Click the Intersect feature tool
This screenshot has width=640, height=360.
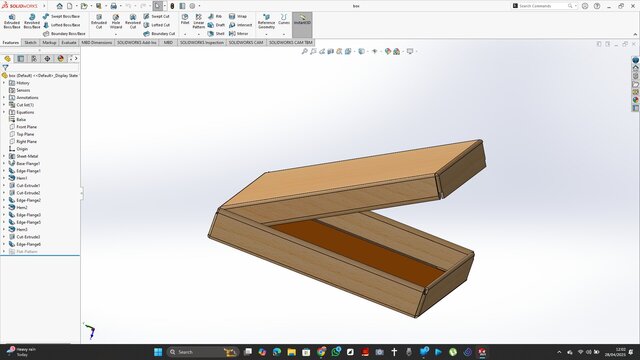[x=240, y=25]
